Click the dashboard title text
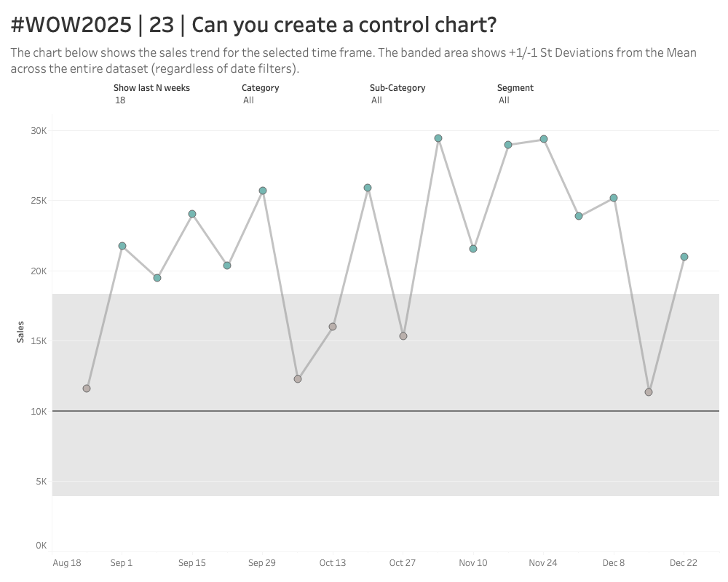Image resolution: width=728 pixels, height=582 pixels. click(x=253, y=25)
